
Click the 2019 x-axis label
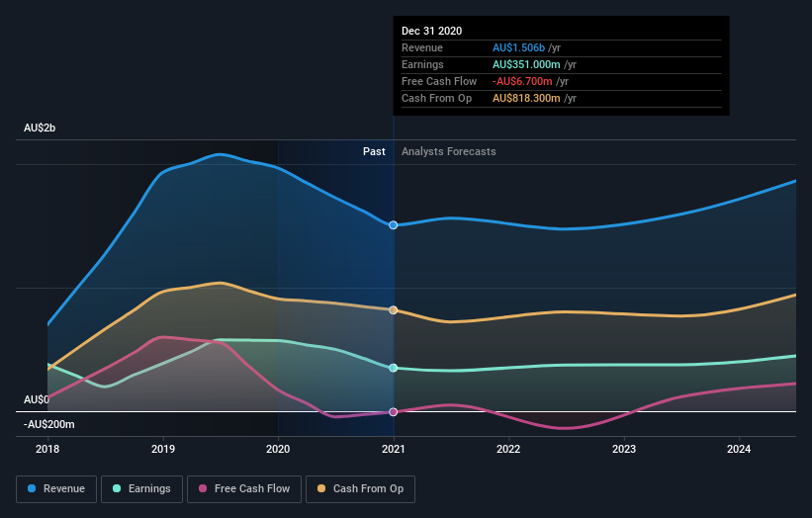(x=163, y=449)
